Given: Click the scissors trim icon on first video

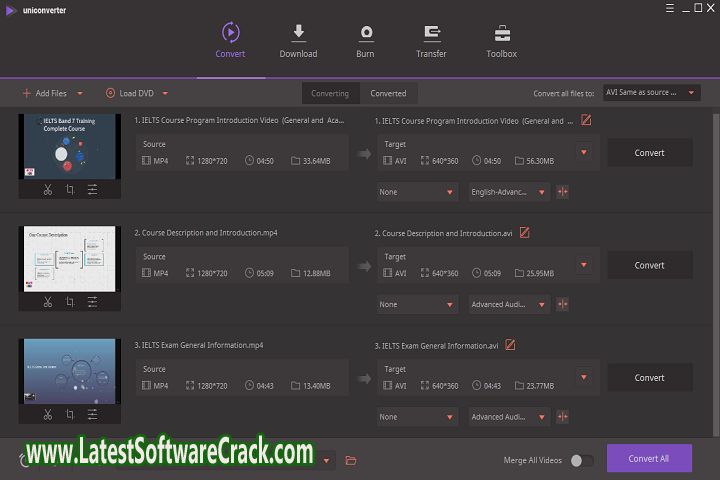Looking at the screenshot, I should (47, 189).
